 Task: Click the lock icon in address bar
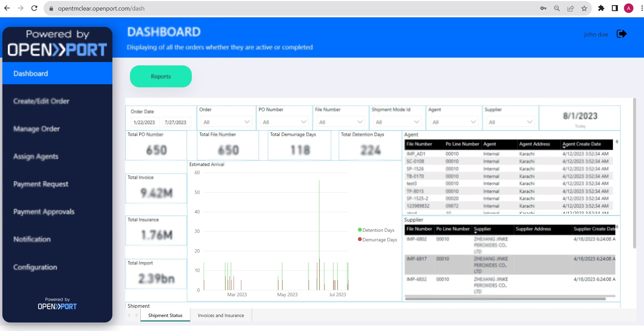(51, 9)
